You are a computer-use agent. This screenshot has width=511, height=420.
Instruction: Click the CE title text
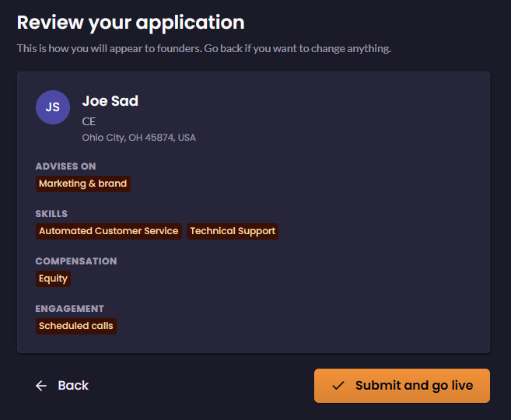click(x=89, y=121)
